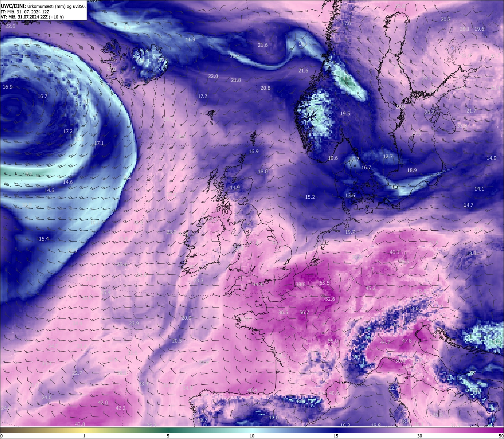Click the 23.9 value label on the map
The image size is (504, 439).
134,324
